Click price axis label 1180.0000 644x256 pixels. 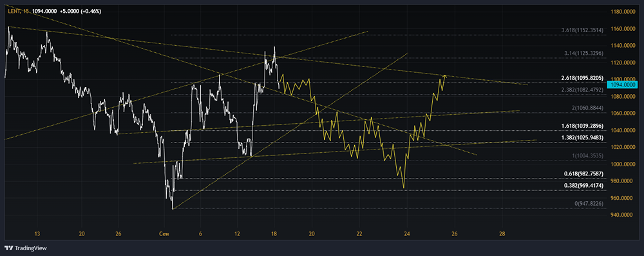point(622,12)
